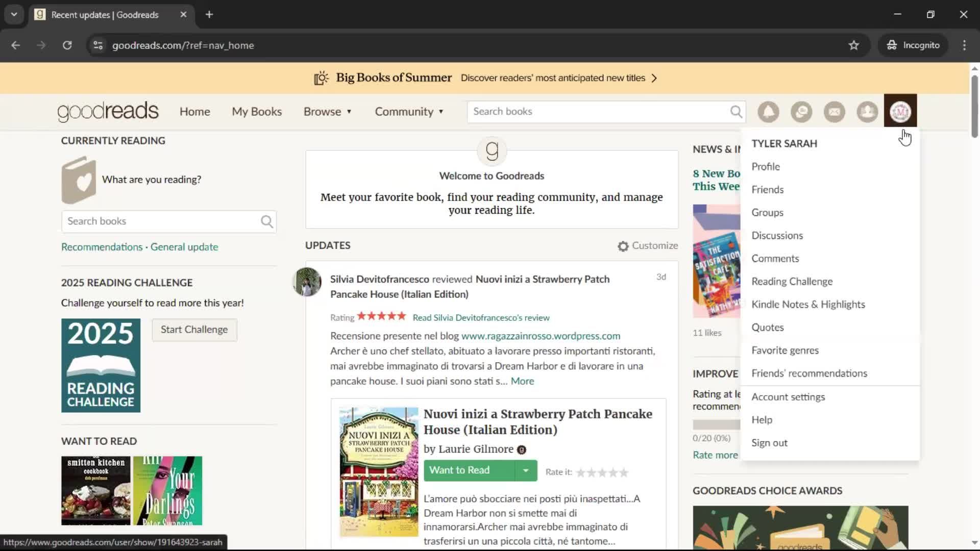Open the General update link
The height and width of the screenshot is (551, 980).
tap(184, 247)
